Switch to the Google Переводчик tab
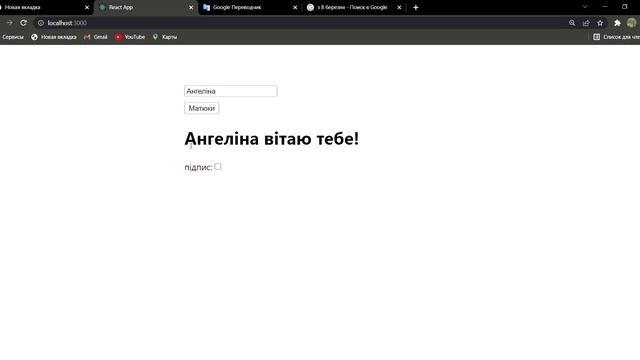The image size is (640, 360). pyautogui.click(x=250, y=7)
